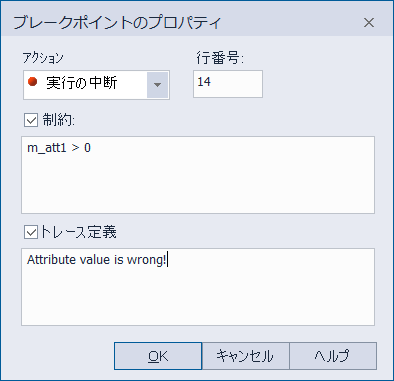Click the アクション label
This screenshot has height=381, width=394.
click(43, 58)
